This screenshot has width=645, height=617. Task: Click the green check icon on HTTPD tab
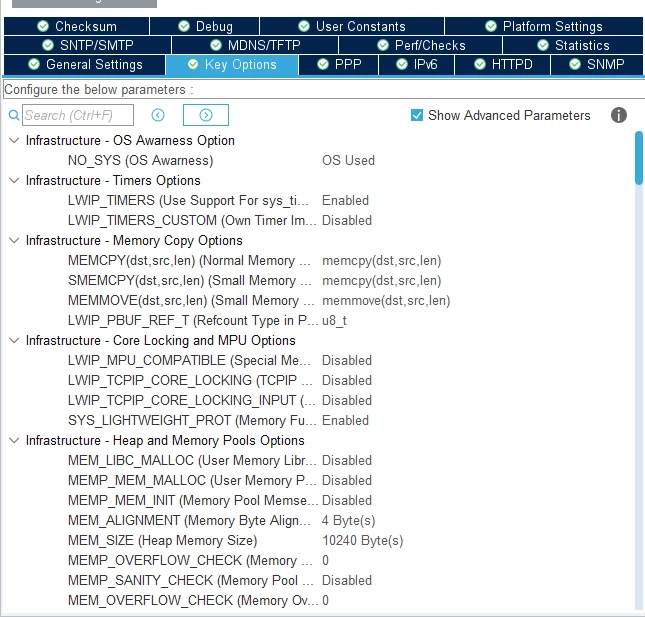tap(480, 64)
